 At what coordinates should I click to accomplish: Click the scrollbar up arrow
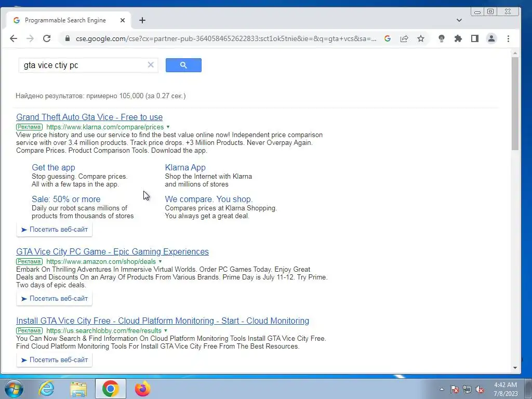pos(515,54)
